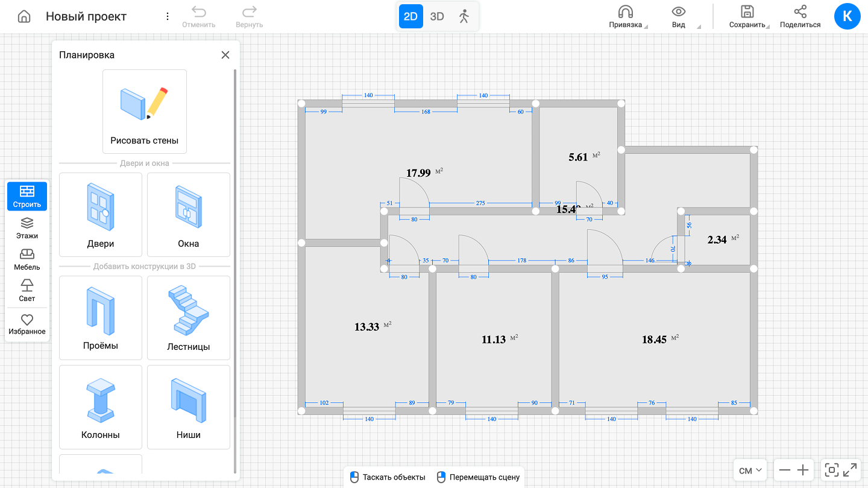
Task: Select the 5.61 м² room label
Action: pyautogui.click(x=584, y=157)
